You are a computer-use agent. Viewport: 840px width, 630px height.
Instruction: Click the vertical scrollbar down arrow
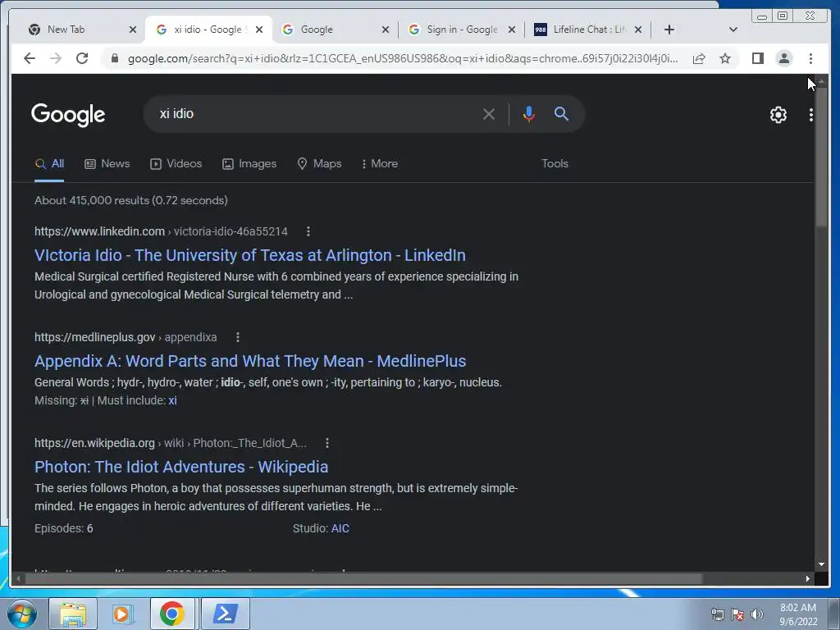[821, 564]
